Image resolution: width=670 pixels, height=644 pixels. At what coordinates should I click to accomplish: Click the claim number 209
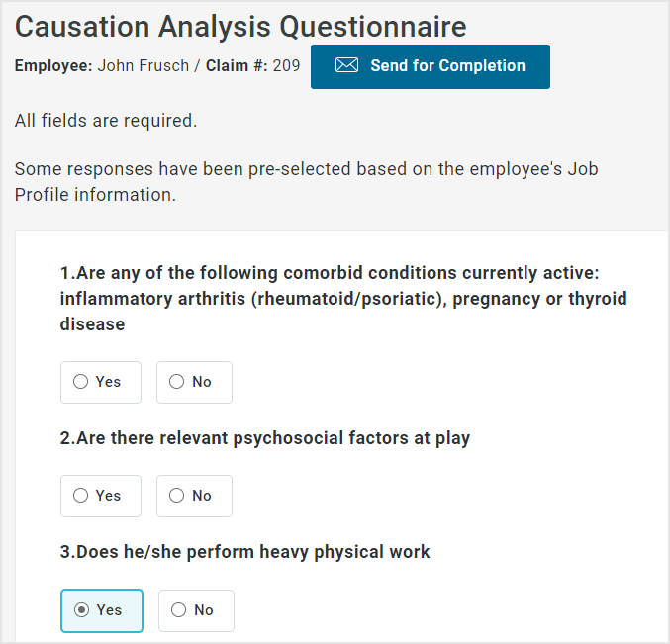click(x=286, y=66)
